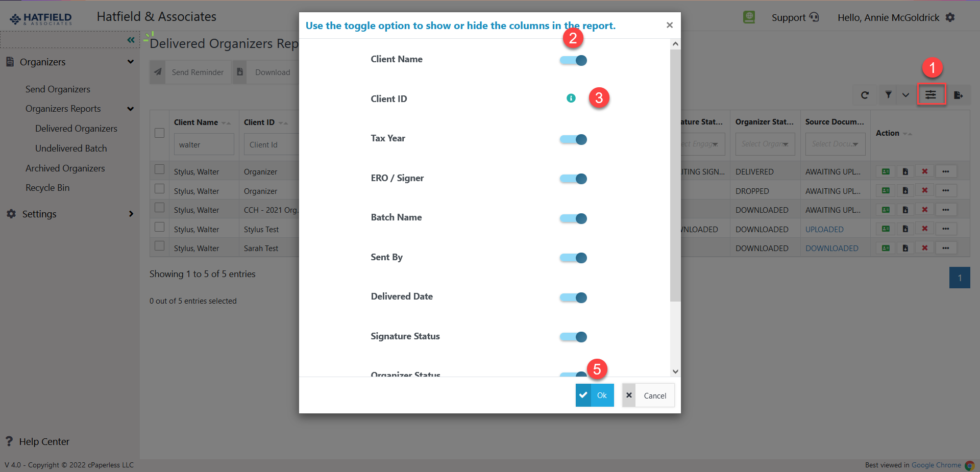Open the Recycle Bin menu item
The width and height of the screenshot is (980, 472).
click(x=47, y=188)
